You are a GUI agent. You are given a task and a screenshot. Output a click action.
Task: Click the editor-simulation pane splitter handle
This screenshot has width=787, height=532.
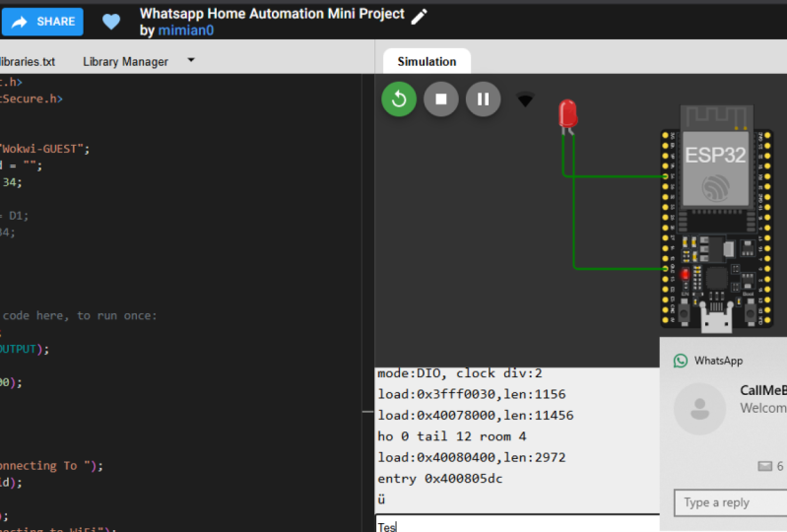pyautogui.click(x=368, y=412)
